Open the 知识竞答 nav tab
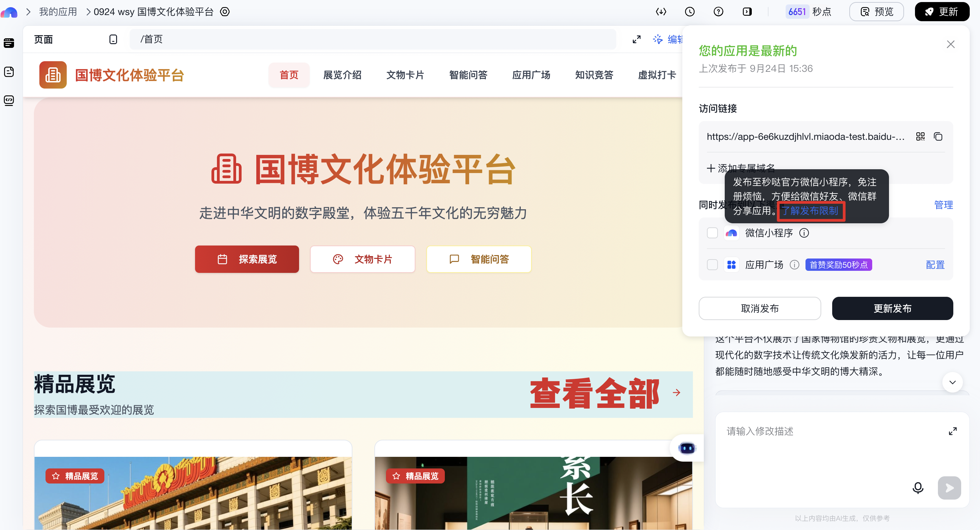The width and height of the screenshot is (980, 530). [x=594, y=75]
